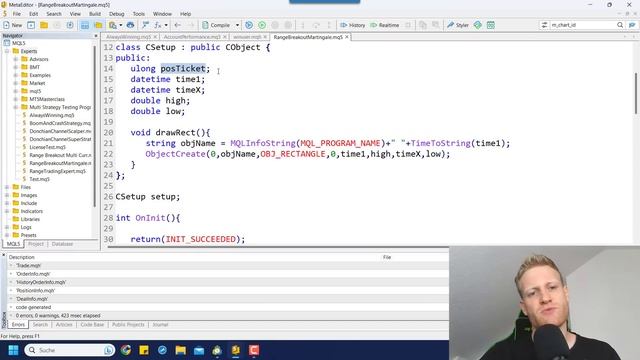Viewport: 640px width, 360px height.
Task: Open the Compile dropdown arrow
Action: [x=237, y=25]
